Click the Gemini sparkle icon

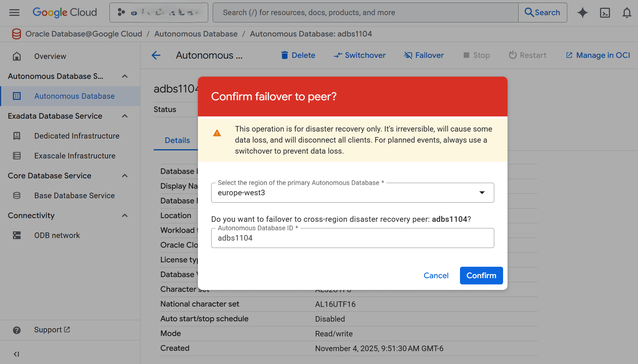point(582,12)
